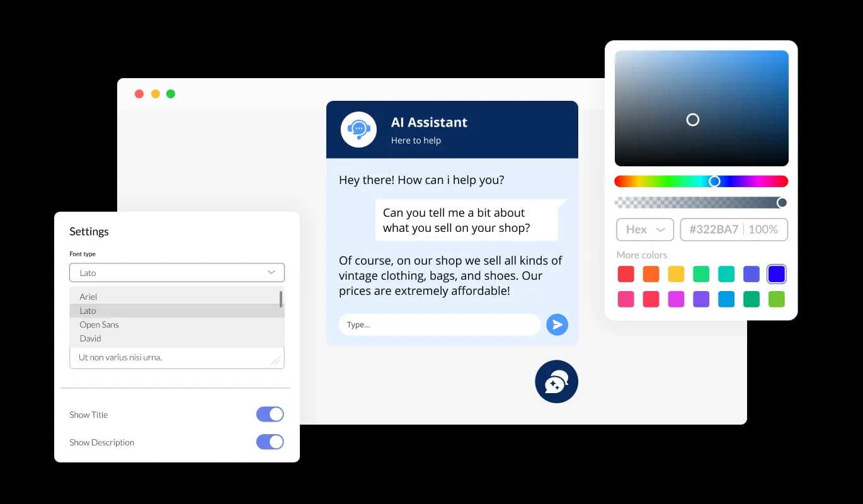The image size is (863, 504).
Task: Open the Font type dropdown showing Lato
Action: click(x=177, y=273)
